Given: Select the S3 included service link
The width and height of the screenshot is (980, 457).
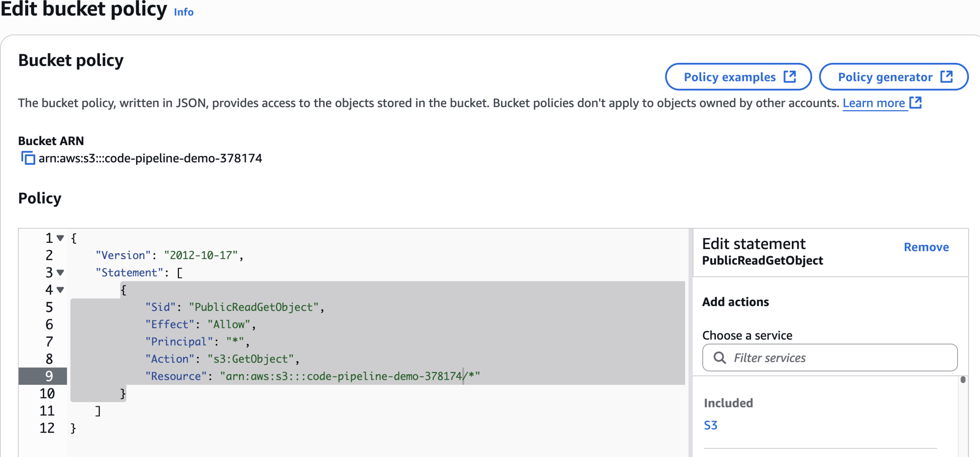Looking at the screenshot, I should tap(710, 425).
